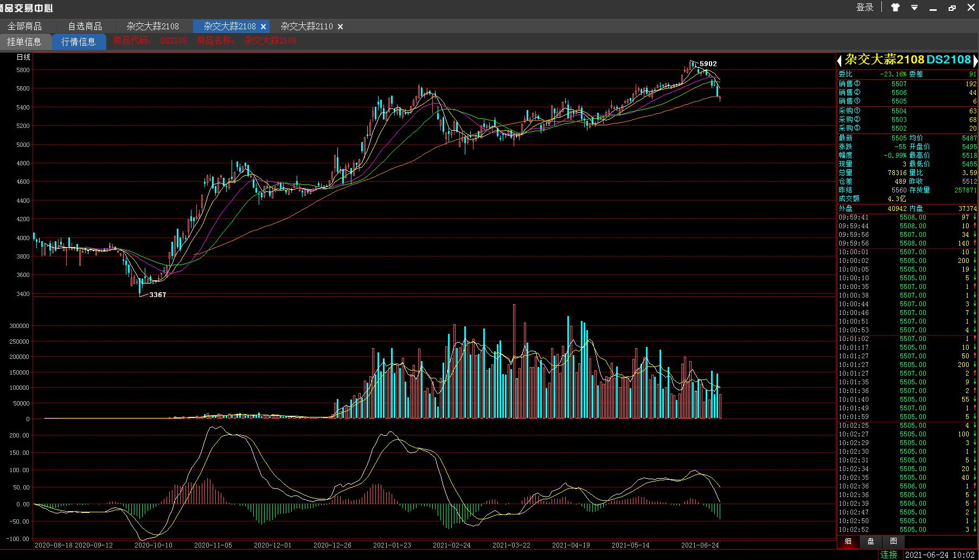This screenshot has width=979, height=560.
Task: Click the 最低价 5455 low price
Action: pos(969,164)
